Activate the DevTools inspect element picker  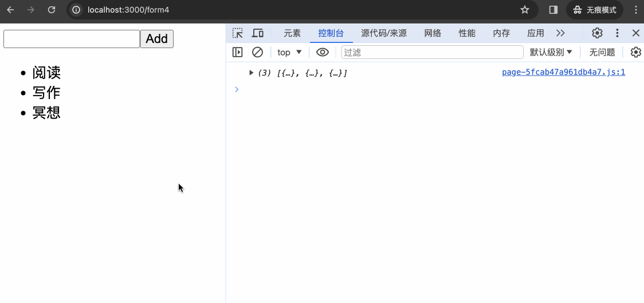pos(237,33)
